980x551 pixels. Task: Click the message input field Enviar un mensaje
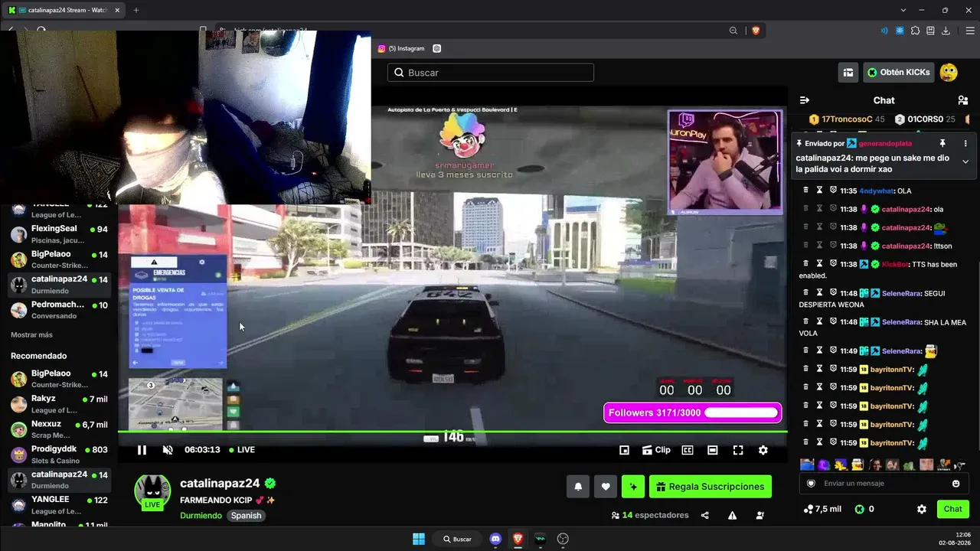click(884, 484)
